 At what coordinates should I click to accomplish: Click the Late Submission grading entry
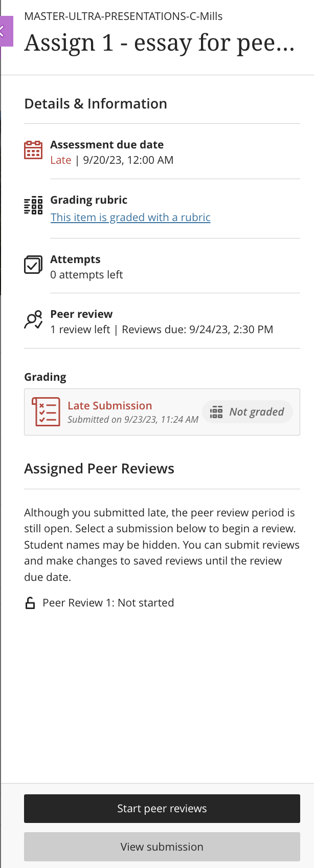pos(110,405)
